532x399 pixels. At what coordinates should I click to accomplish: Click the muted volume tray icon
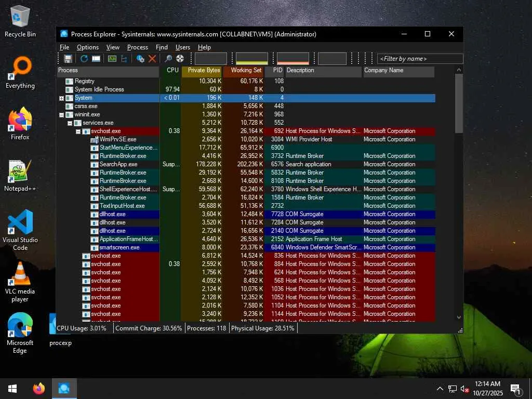[x=465, y=389]
